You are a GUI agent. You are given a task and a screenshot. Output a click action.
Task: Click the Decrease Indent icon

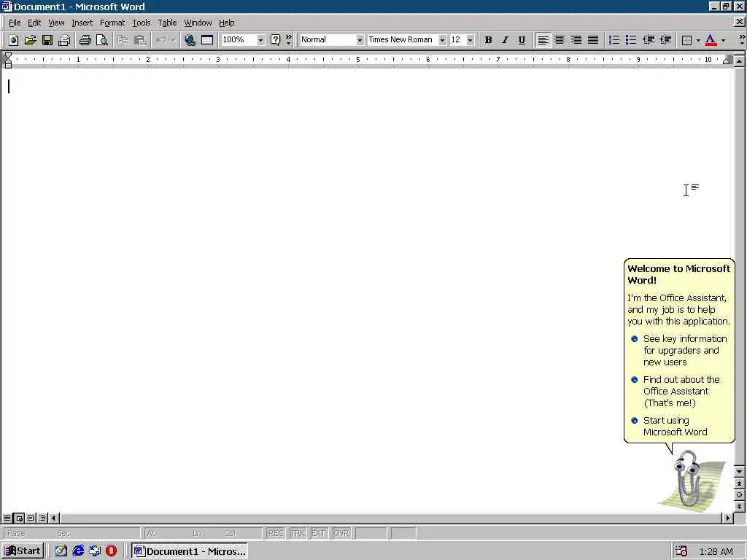[x=649, y=40]
